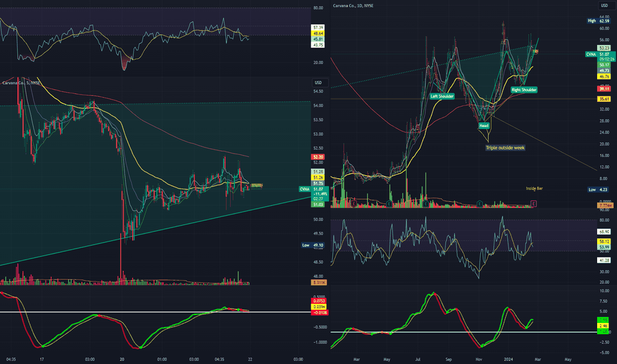Click the 68.90 RSI value on daily pane
617x364 pixels.
click(x=604, y=232)
